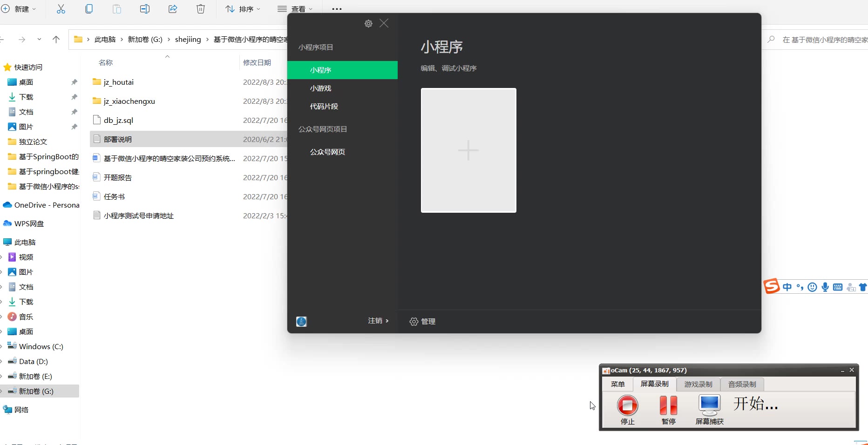This screenshot has height=445, width=868.
Task: Go up one folder level
Action: pos(56,40)
